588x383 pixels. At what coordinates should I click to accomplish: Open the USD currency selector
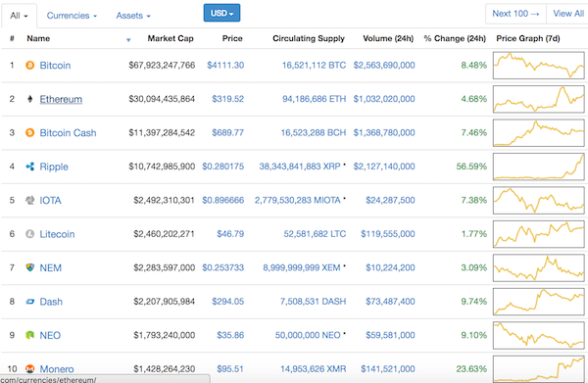[221, 13]
